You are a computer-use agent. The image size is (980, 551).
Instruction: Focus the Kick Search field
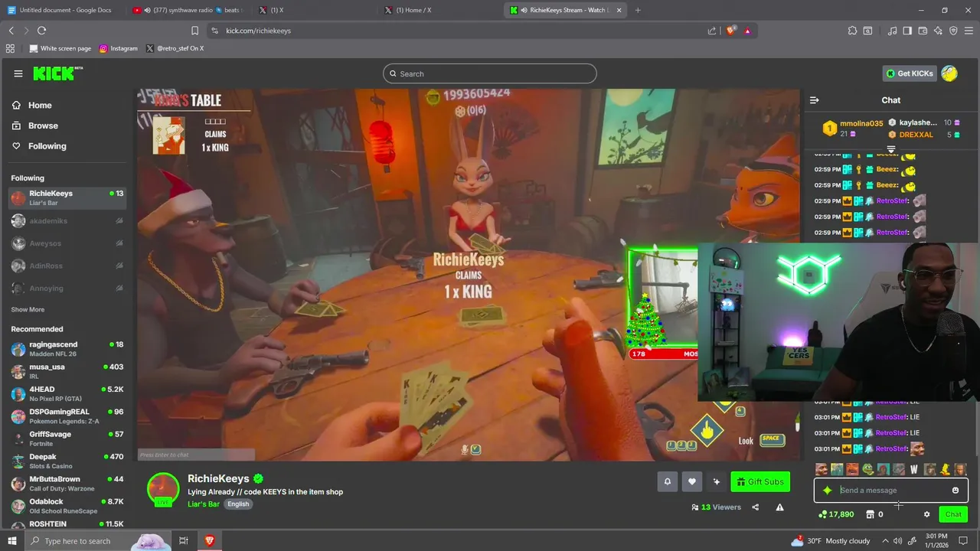point(490,73)
